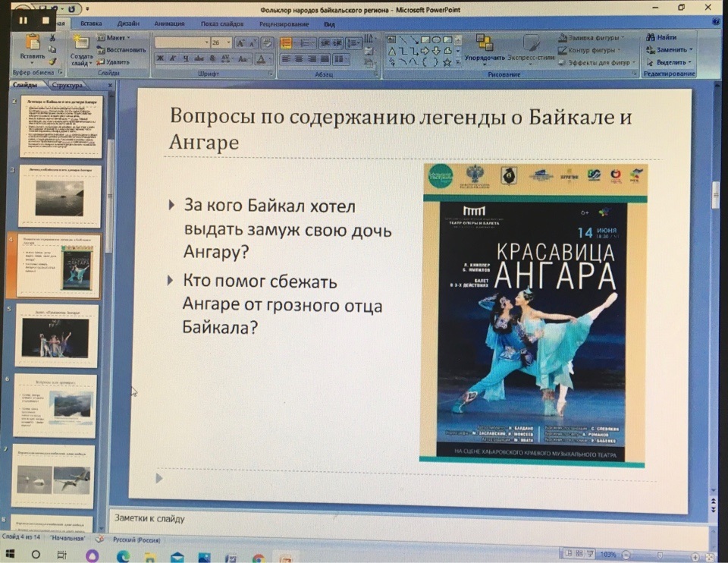Image resolution: width=728 pixels, height=563 pixels.
Task: Click the Format Painter brush icon
Action: pyautogui.click(x=52, y=61)
